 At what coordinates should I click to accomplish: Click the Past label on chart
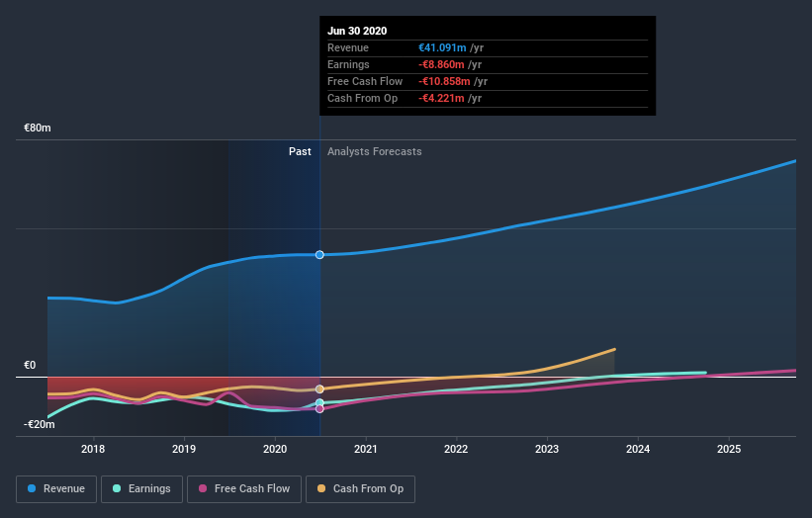(300, 151)
